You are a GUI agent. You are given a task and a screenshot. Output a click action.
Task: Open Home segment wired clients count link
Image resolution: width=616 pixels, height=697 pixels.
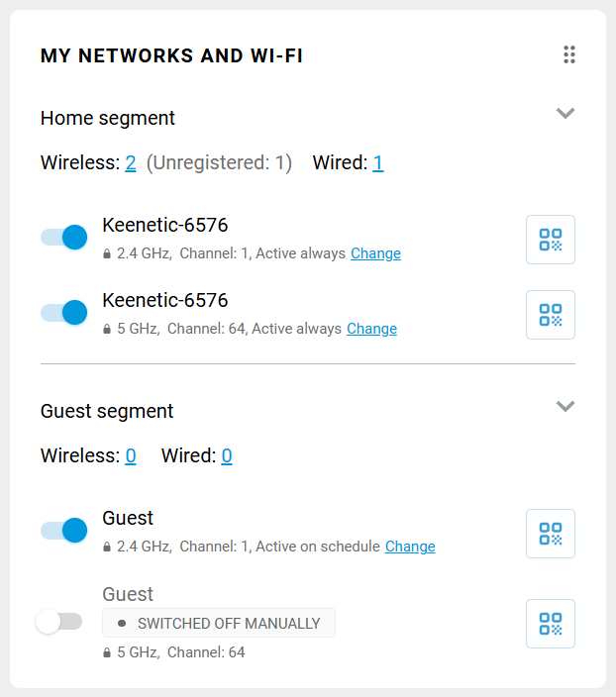[378, 163]
